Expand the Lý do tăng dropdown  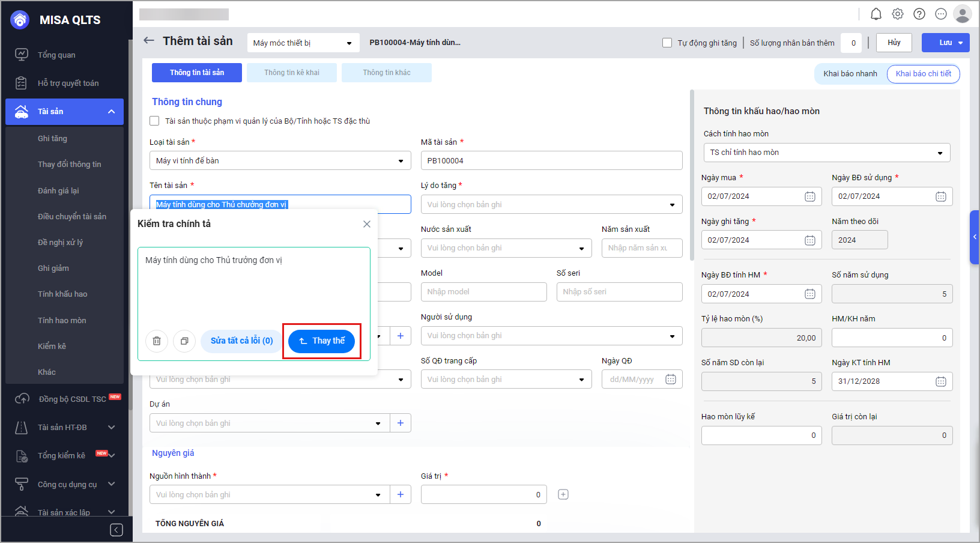(x=551, y=205)
